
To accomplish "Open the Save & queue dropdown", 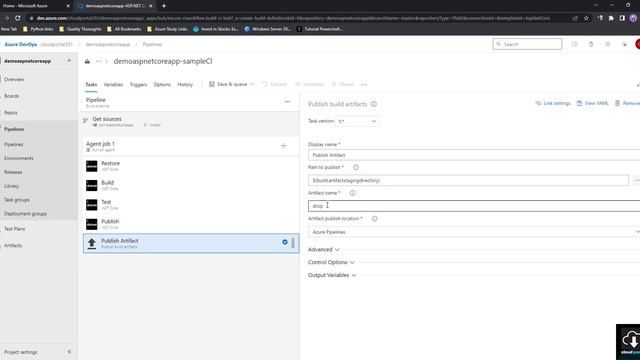I will [231, 84].
